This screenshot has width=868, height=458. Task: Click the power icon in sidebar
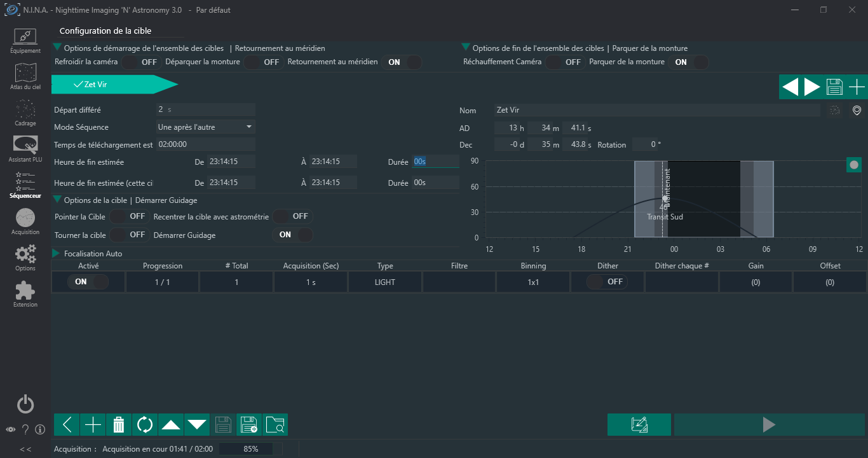pyautogui.click(x=25, y=404)
